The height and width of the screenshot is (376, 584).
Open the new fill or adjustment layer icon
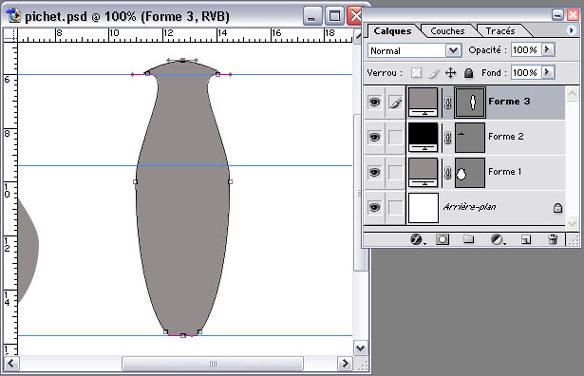click(497, 239)
